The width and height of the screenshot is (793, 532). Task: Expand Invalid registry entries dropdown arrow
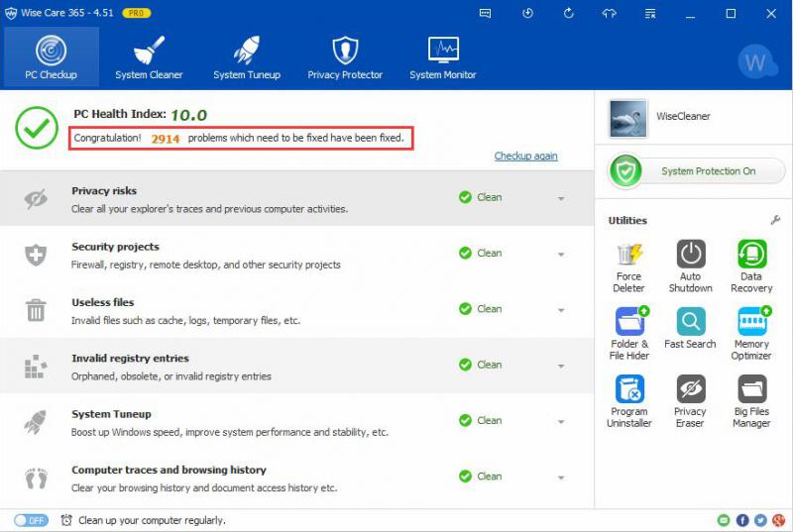click(x=561, y=366)
